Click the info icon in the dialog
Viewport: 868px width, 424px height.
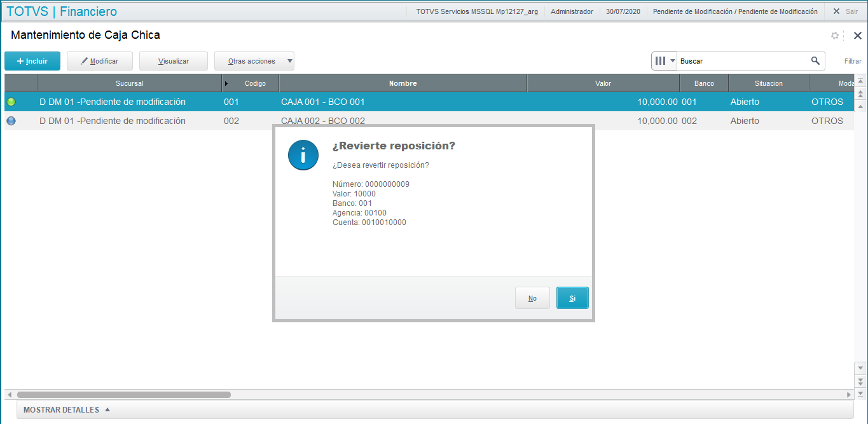pos(303,154)
